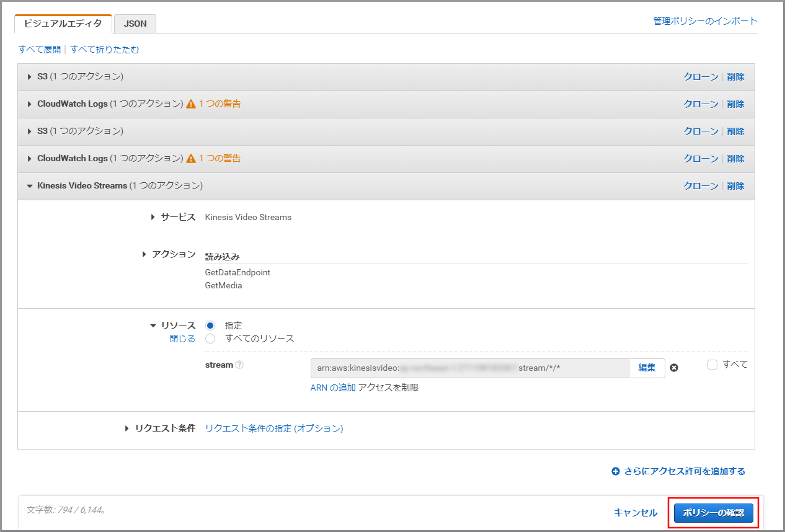The width and height of the screenshot is (785, 532).
Task: Select the 指定 radio button
Action: 210,326
